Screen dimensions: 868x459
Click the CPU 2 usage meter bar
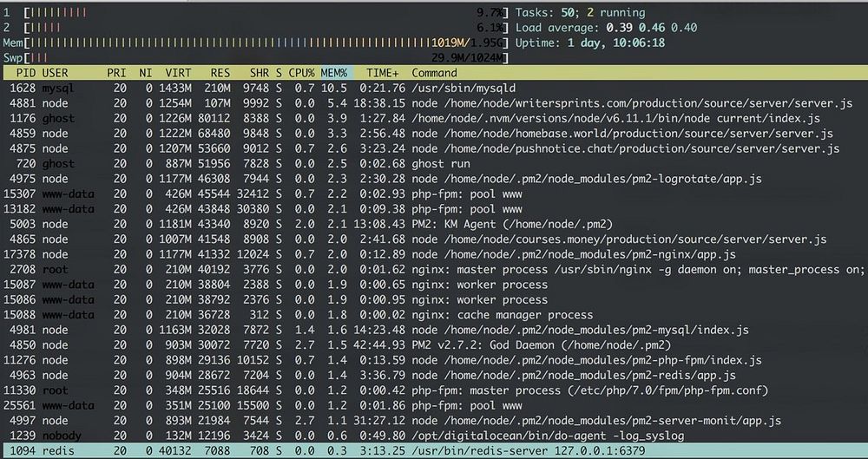[266, 28]
